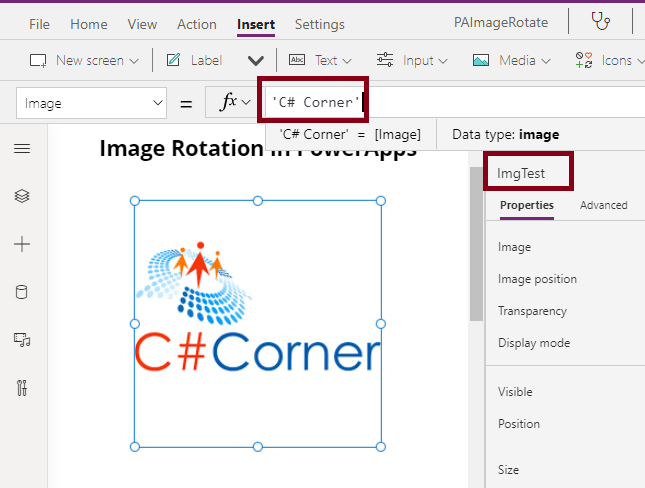Open the Settings tab
645x488 pixels.
click(320, 24)
